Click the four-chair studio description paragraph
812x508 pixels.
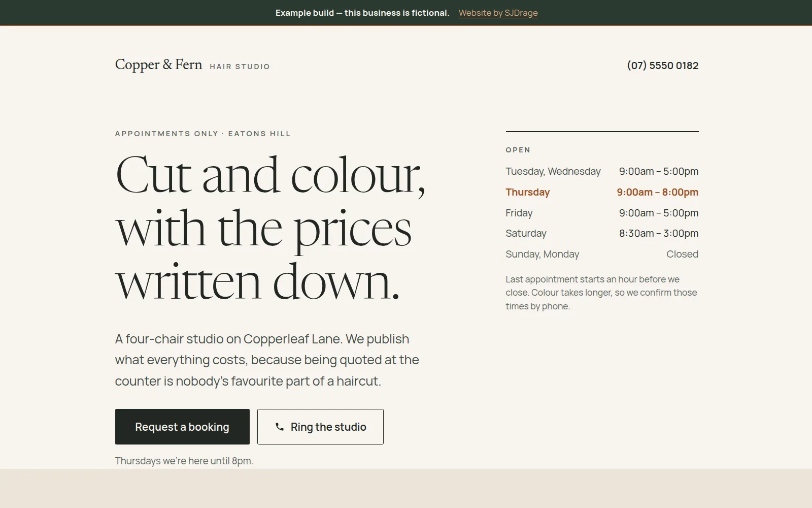[x=267, y=360]
